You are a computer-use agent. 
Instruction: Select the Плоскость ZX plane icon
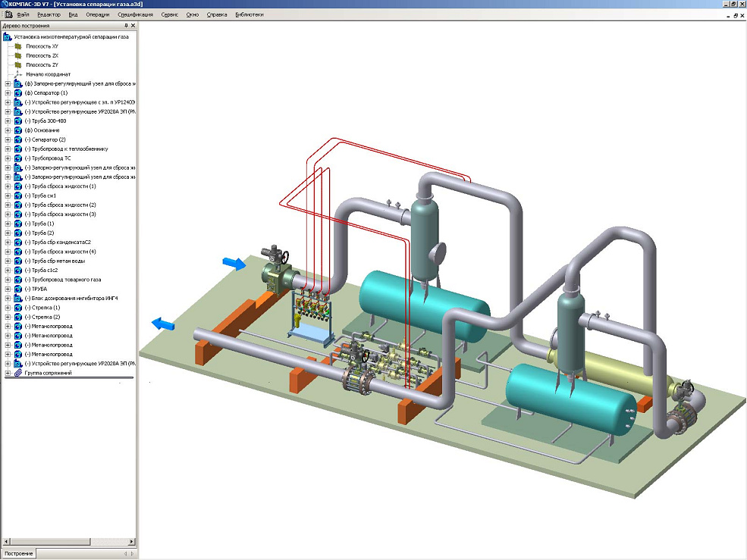point(18,55)
